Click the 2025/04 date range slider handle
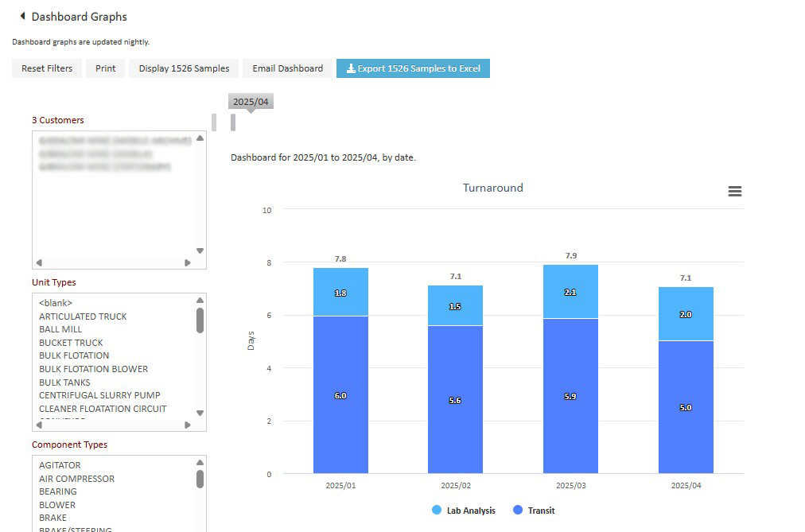Screen dimensions: 805x532 pyautogui.click(x=233, y=122)
